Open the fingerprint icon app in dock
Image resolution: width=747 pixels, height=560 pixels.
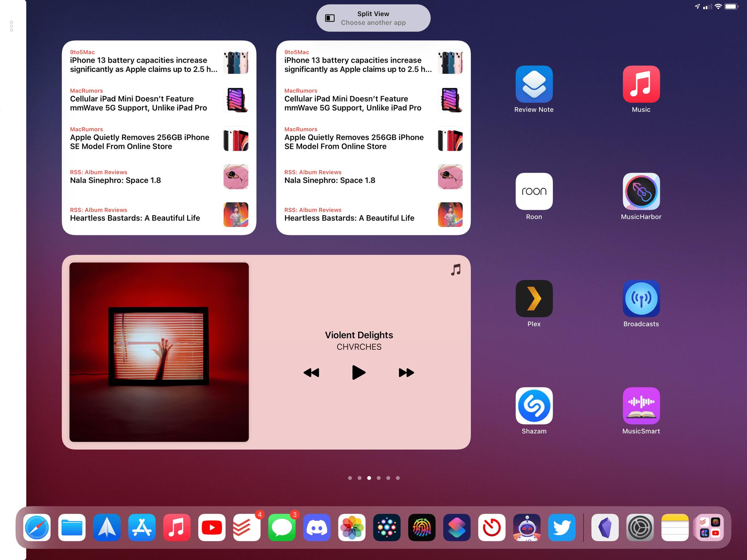click(x=422, y=528)
